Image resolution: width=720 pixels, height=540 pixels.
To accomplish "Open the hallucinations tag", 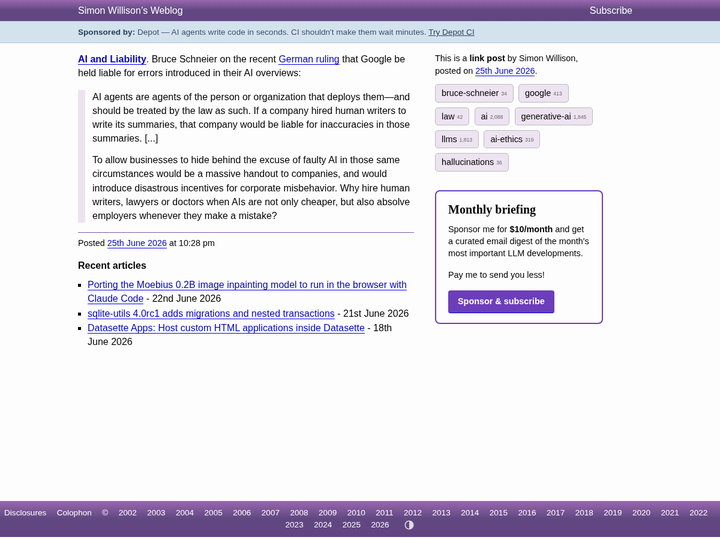I will pos(472,162).
